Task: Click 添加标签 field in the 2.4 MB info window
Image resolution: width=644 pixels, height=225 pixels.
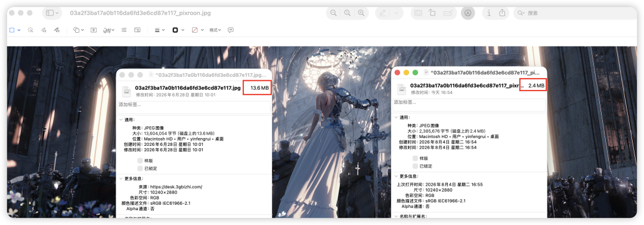Action: pyautogui.click(x=469, y=105)
